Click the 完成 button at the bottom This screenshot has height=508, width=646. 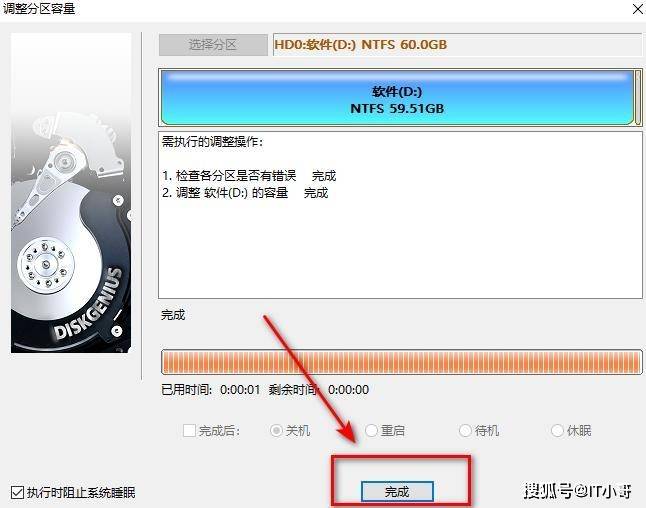(397, 491)
